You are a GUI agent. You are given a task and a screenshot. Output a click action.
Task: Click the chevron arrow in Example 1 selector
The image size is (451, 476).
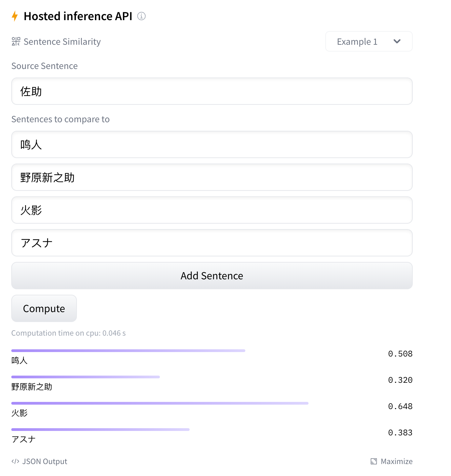[397, 41]
